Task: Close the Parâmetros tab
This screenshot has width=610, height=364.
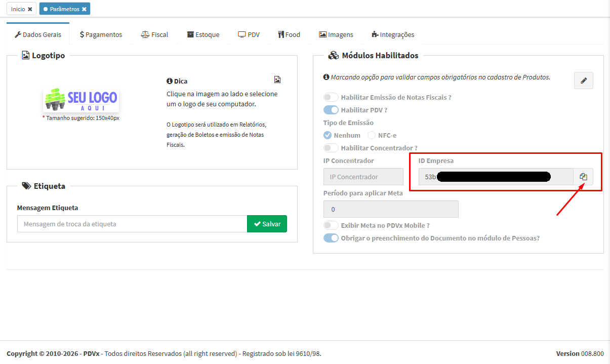Action: click(x=84, y=9)
